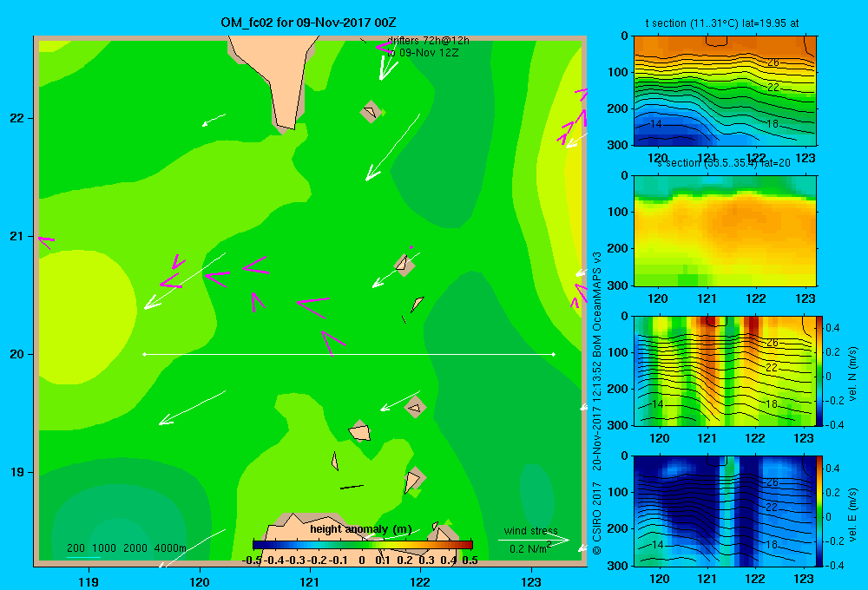868x590 pixels.
Task: Click longitude label 119 on main map
Action: 89,581
